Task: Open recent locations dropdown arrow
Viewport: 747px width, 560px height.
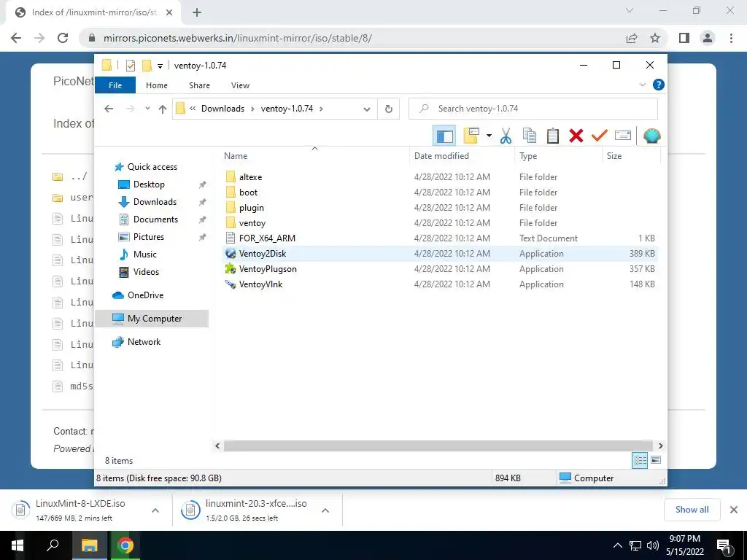Action: click(x=147, y=109)
